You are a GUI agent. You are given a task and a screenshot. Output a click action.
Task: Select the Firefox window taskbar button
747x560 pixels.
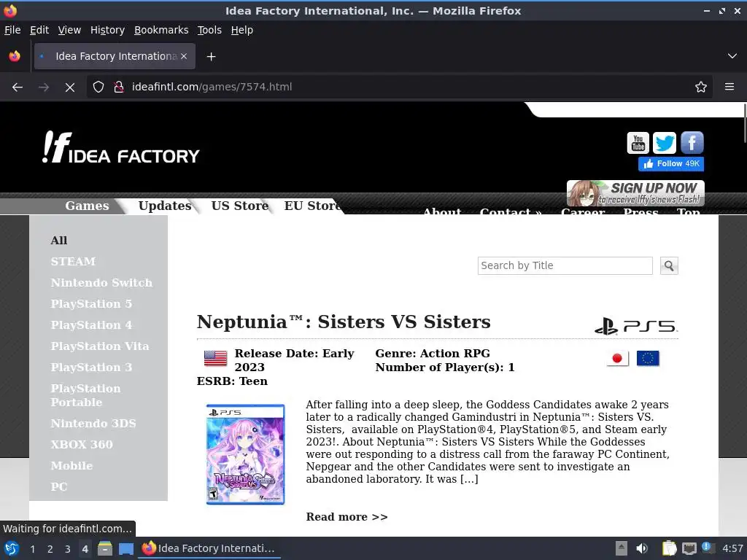(209, 548)
